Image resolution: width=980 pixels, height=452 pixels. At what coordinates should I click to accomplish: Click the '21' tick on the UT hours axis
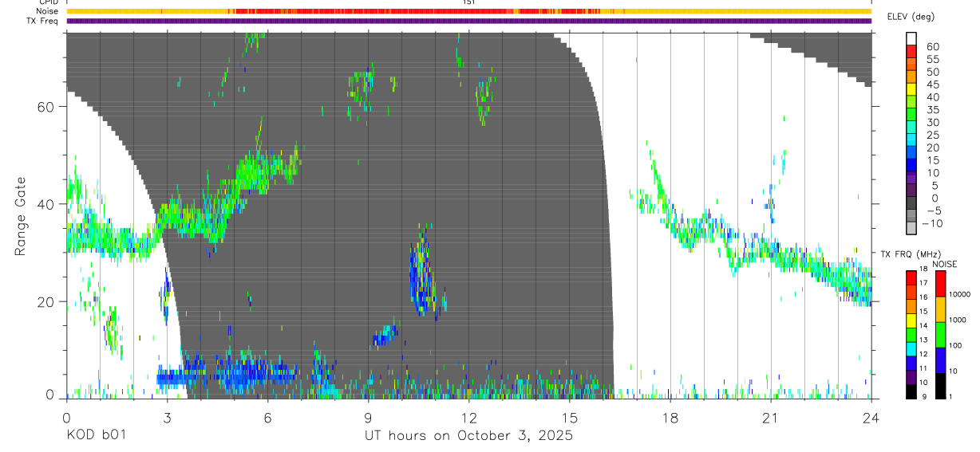[x=770, y=418]
